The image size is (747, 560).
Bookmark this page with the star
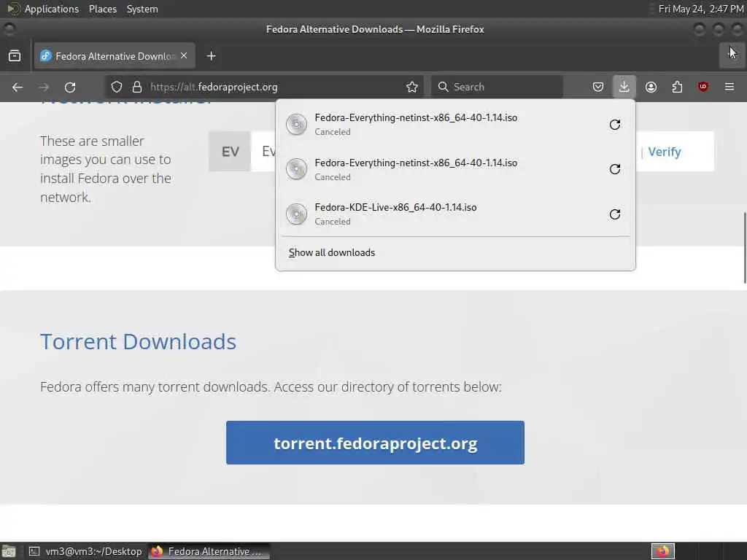412,87
